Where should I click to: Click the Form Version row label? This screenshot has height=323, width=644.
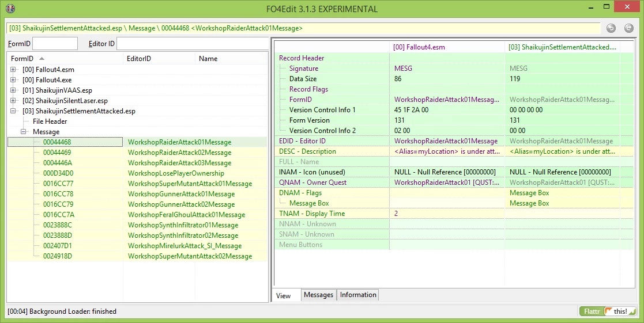(309, 120)
